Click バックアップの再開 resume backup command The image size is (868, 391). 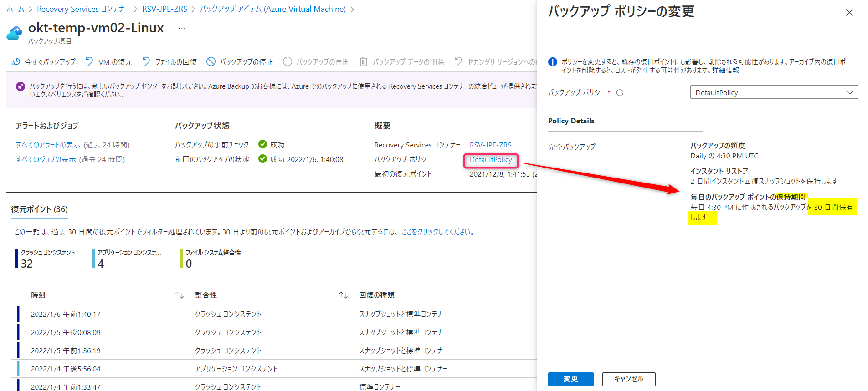coord(316,61)
